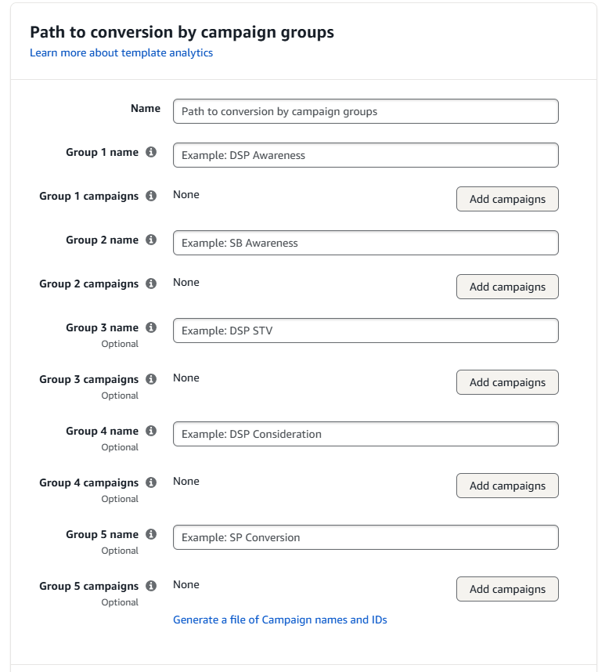
Task: Add campaigns to Group 1
Action: [507, 199]
